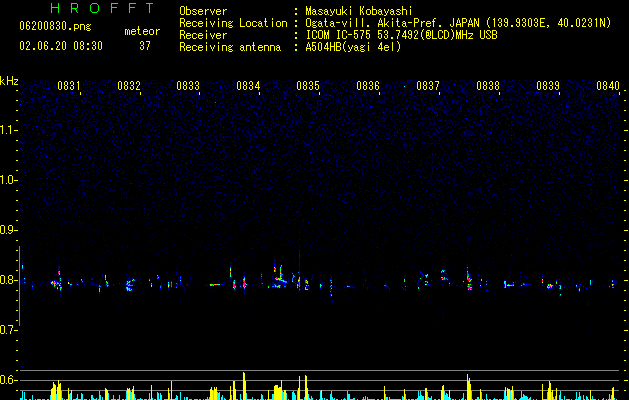Image resolution: width=629 pixels, height=400 pixels.
Task: Select the Ogata-vill. Akita-Pref. JAPAN location text
Action: [x=458, y=23]
